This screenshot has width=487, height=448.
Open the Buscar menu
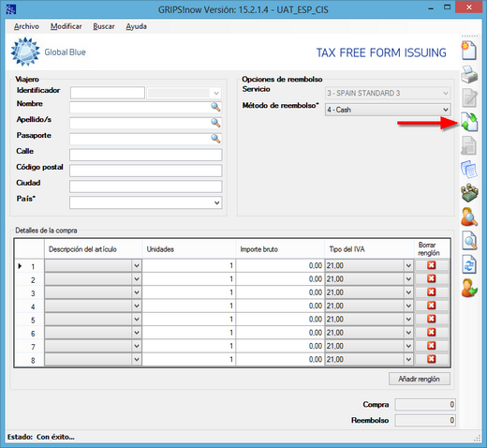[104, 26]
